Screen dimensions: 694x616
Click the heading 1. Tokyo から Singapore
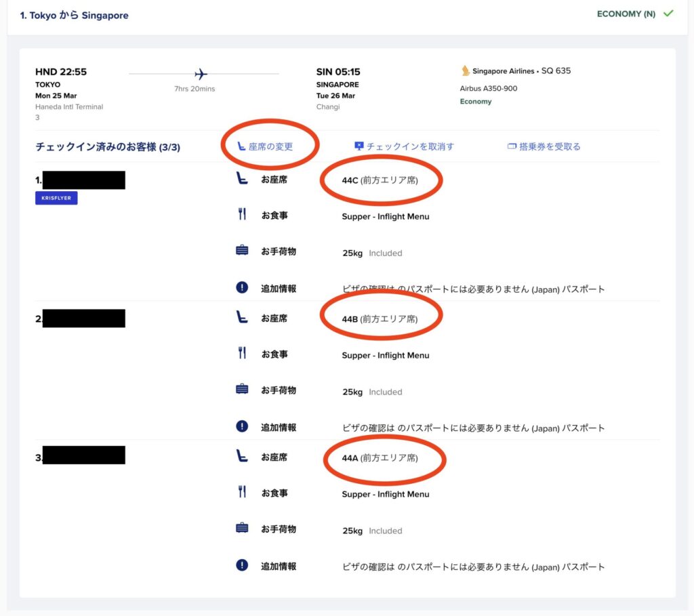point(75,16)
